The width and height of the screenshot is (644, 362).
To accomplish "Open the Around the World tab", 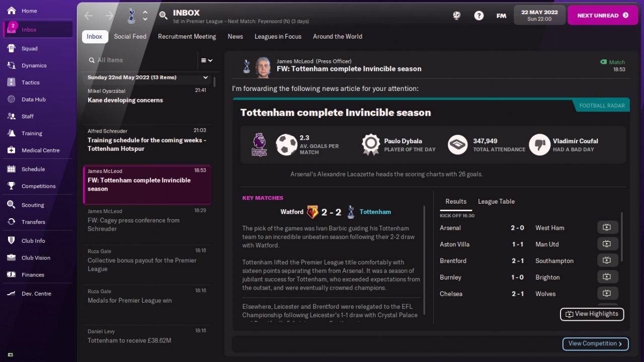I will [338, 36].
